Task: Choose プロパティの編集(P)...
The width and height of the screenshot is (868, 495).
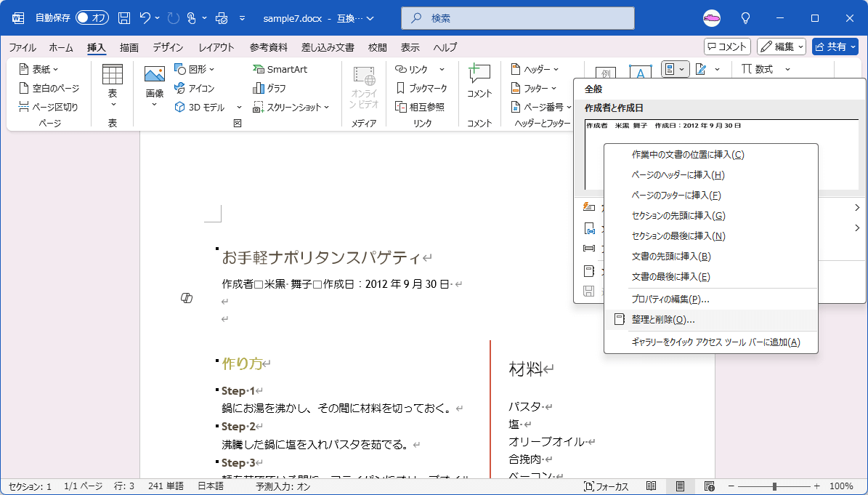Action: coord(711,299)
